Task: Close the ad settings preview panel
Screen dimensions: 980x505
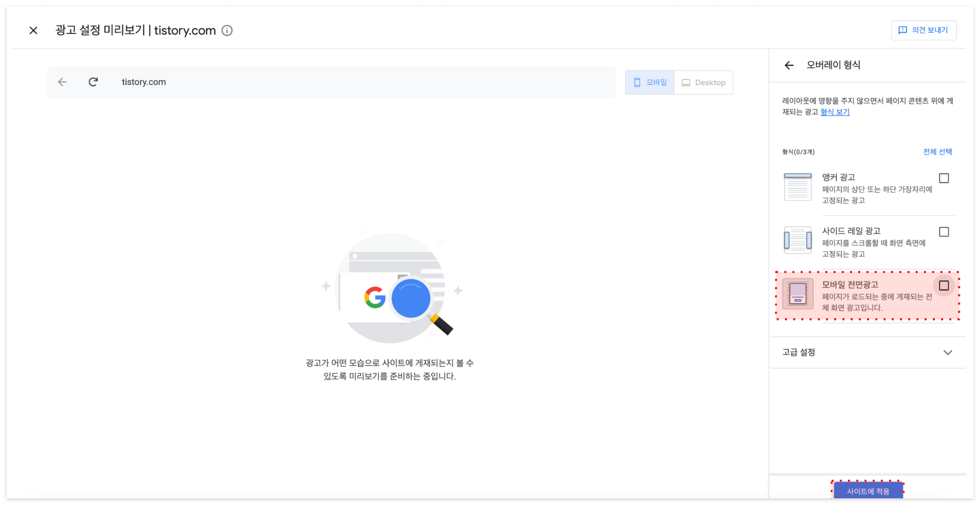Action: [33, 30]
